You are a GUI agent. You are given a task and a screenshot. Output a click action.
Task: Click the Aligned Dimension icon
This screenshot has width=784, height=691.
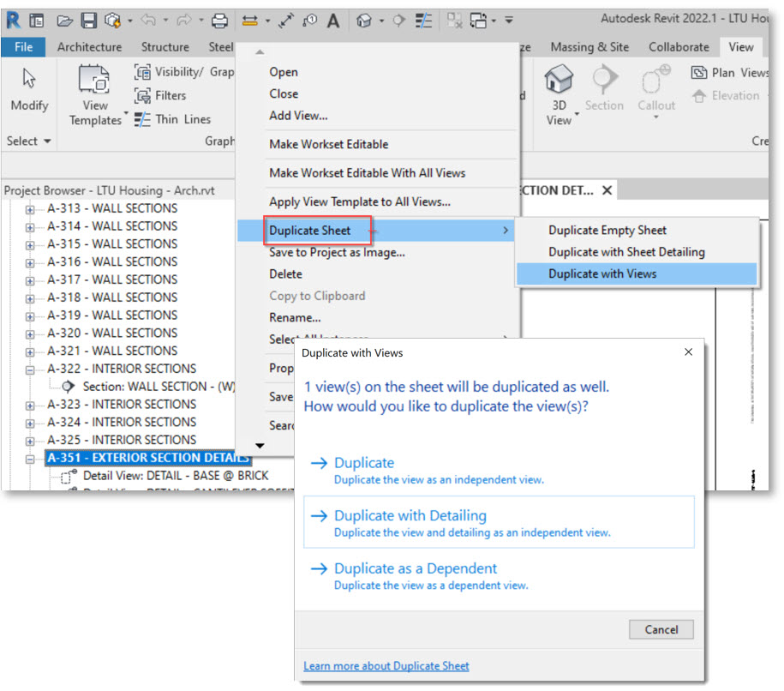(x=286, y=21)
